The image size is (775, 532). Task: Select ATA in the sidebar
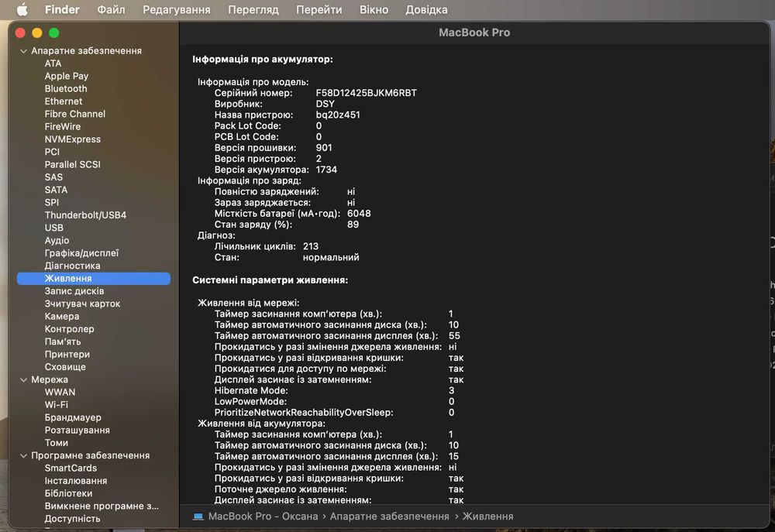click(x=53, y=63)
